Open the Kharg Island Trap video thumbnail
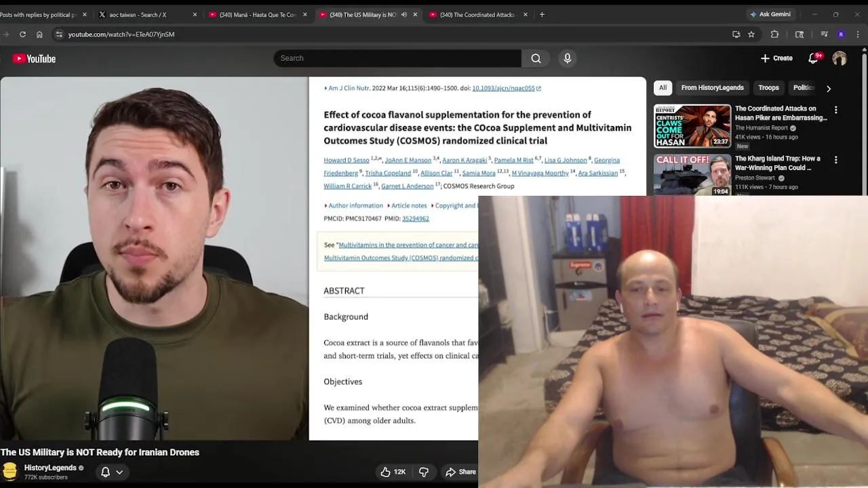The width and height of the screenshot is (868, 488). (x=692, y=176)
